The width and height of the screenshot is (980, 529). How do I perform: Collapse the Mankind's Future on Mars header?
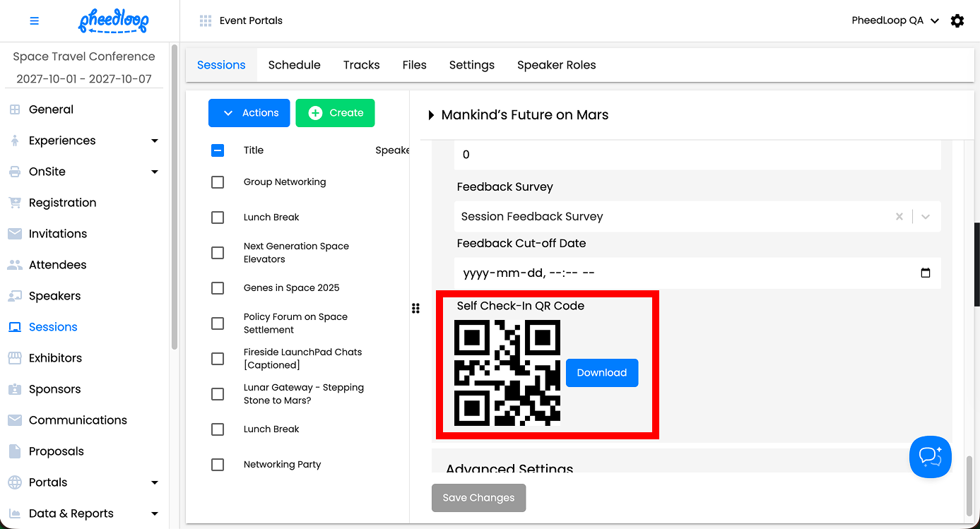[431, 115]
